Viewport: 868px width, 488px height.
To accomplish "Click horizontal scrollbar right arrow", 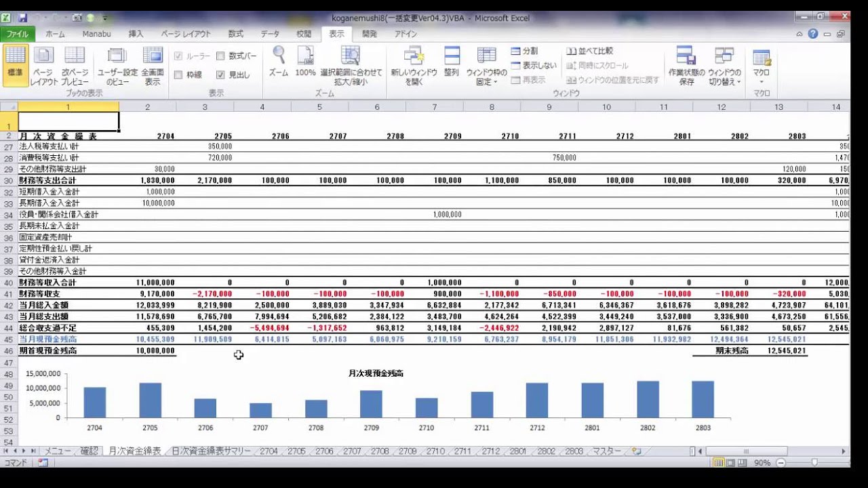I will coord(844,451).
